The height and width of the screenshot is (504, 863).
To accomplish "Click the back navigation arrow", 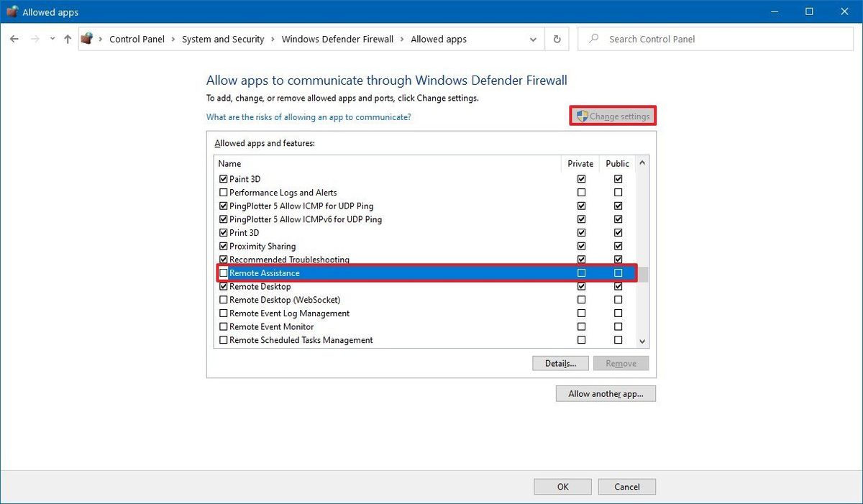I will point(14,39).
